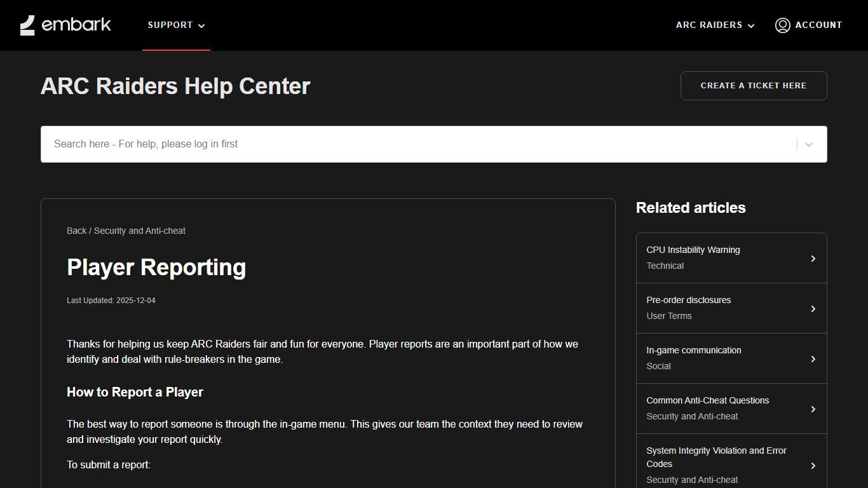Expand the SUPPORT navigation menu

point(176,25)
